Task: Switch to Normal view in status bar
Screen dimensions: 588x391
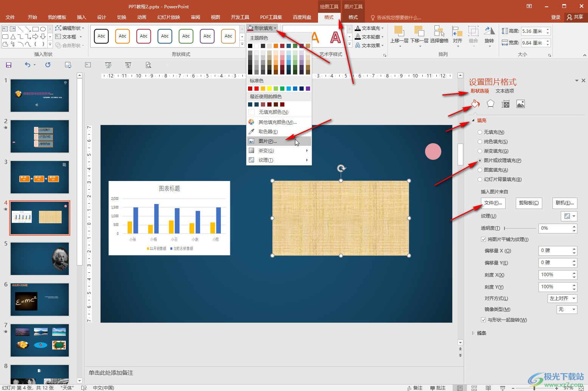Action: (460, 388)
